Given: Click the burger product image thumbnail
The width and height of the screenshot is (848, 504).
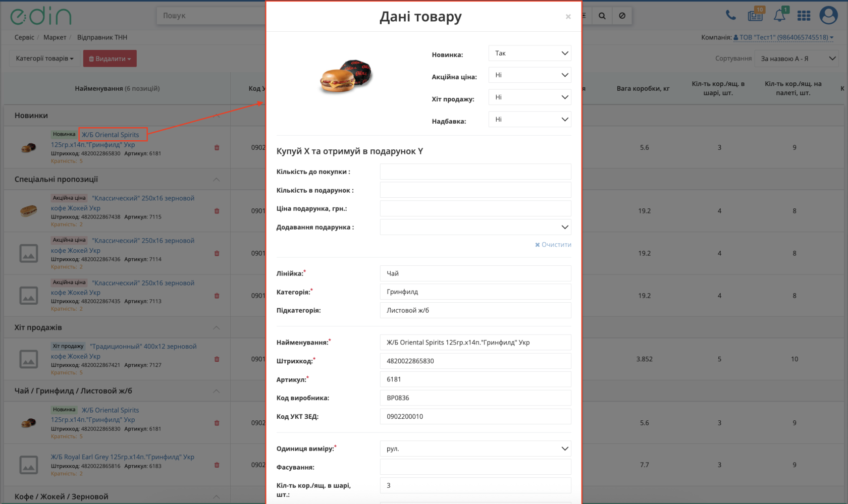Looking at the screenshot, I should 346,76.
